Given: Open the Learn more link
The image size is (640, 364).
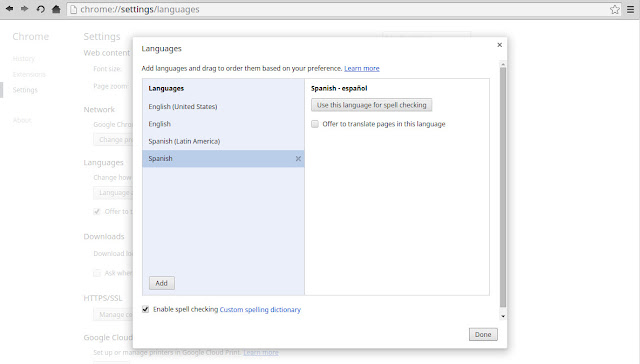Looking at the screenshot, I should click(x=362, y=68).
